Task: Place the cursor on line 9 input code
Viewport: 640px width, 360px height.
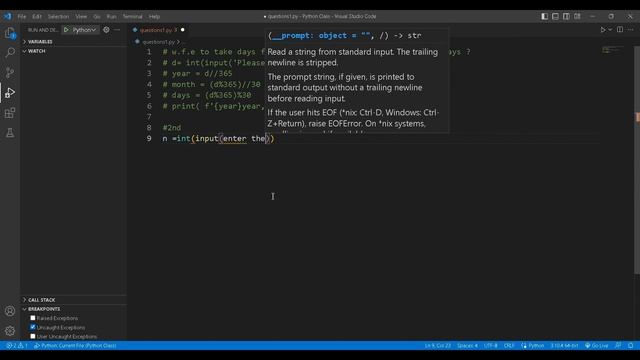Action: (219, 138)
